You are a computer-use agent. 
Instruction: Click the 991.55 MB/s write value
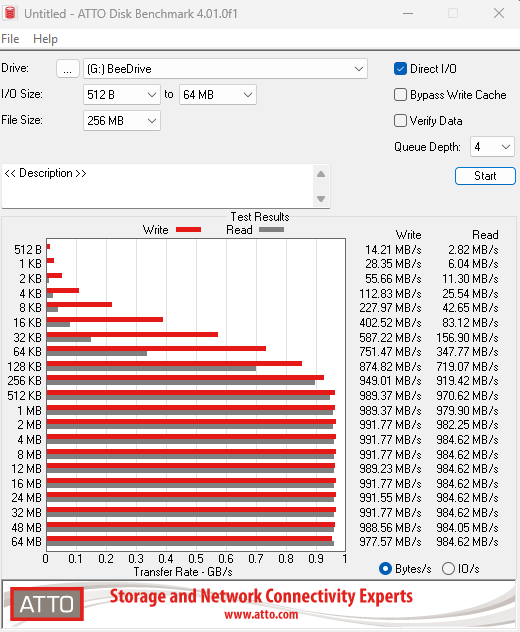click(x=390, y=498)
